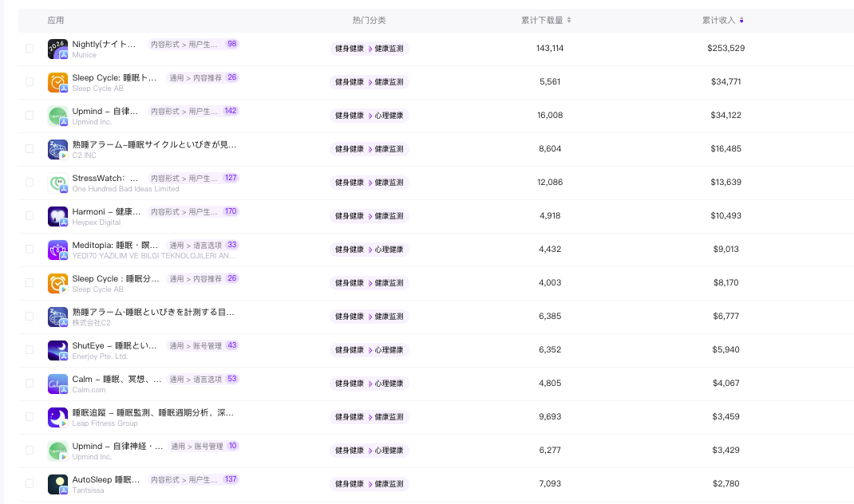Check the select-all checkbox in header

pos(30,20)
